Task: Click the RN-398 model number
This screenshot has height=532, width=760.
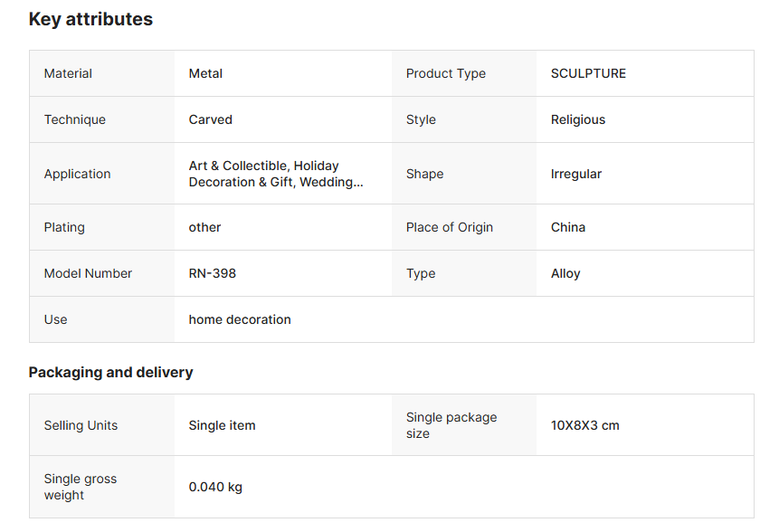Action: [x=213, y=273]
